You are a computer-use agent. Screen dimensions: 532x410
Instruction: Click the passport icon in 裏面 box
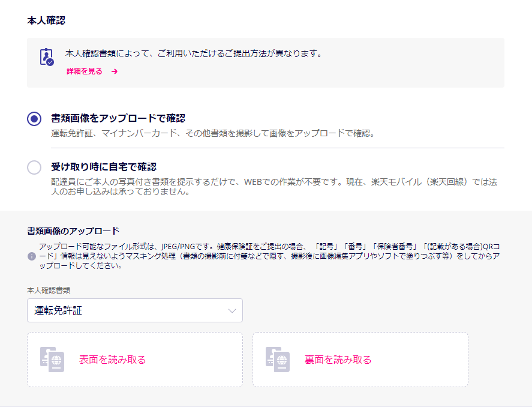click(278, 360)
